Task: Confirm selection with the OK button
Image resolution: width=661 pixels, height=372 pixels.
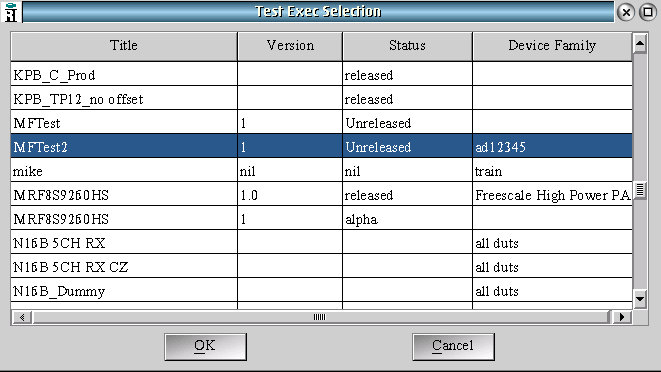Action: [x=205, y=346]
